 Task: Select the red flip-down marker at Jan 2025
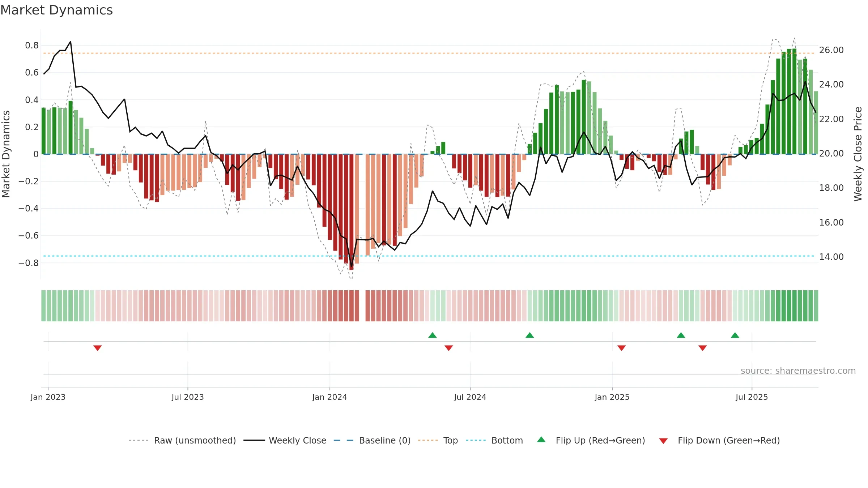(622, 348)
